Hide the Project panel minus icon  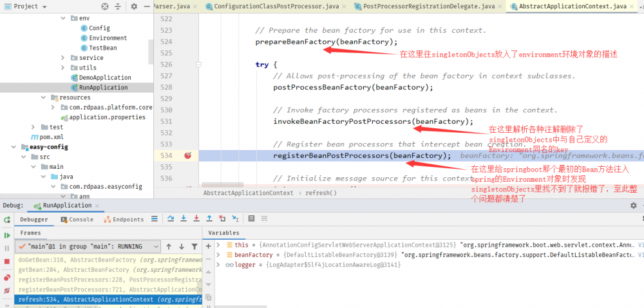click(x=147, y=6)
